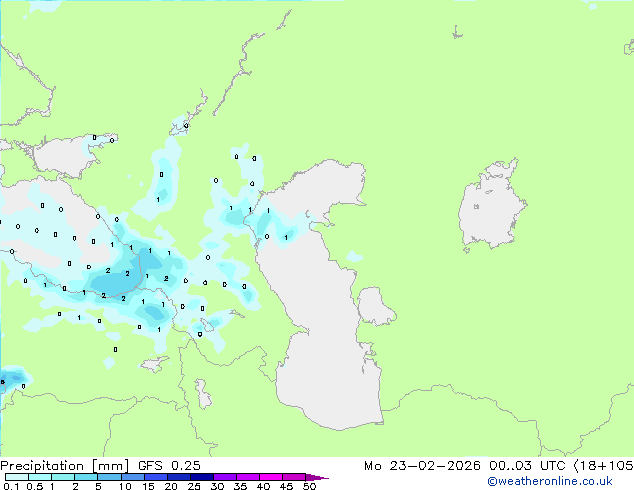
Task: Click the over-50 mm legend arrow tip
Action: (317, 478)
